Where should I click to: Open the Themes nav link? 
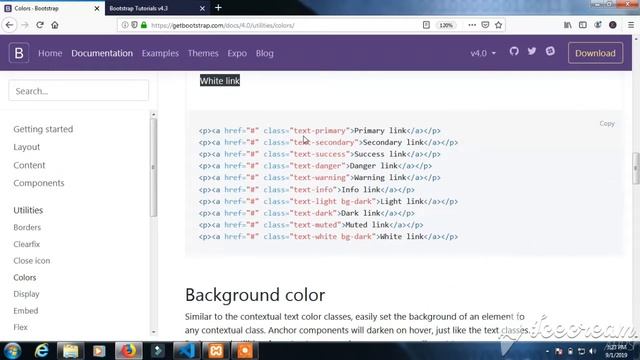(203, 53)
